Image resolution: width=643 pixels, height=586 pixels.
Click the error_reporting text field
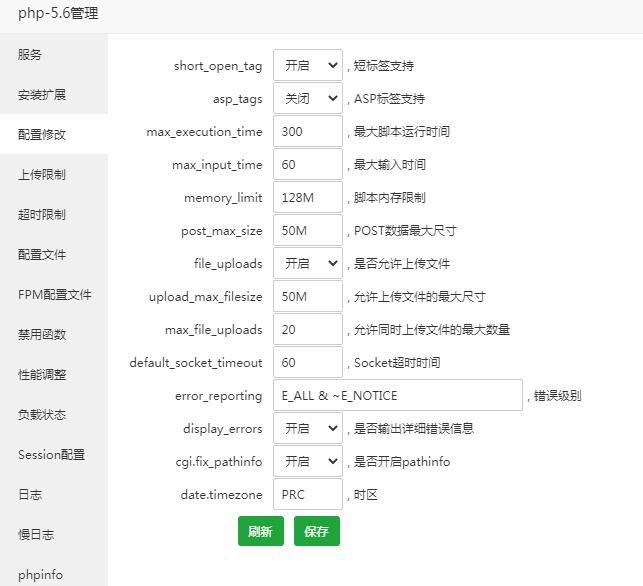(397, 396)
